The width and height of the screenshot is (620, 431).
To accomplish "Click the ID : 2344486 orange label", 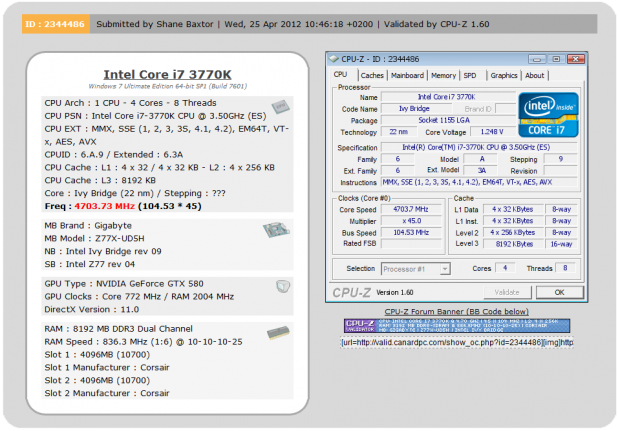I will coord(55,24).
